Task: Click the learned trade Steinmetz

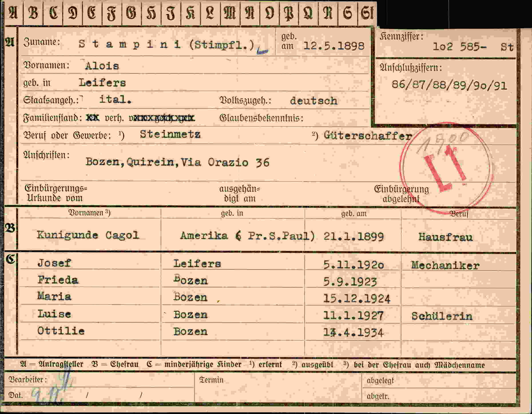Action: click(x=170, y=134)
